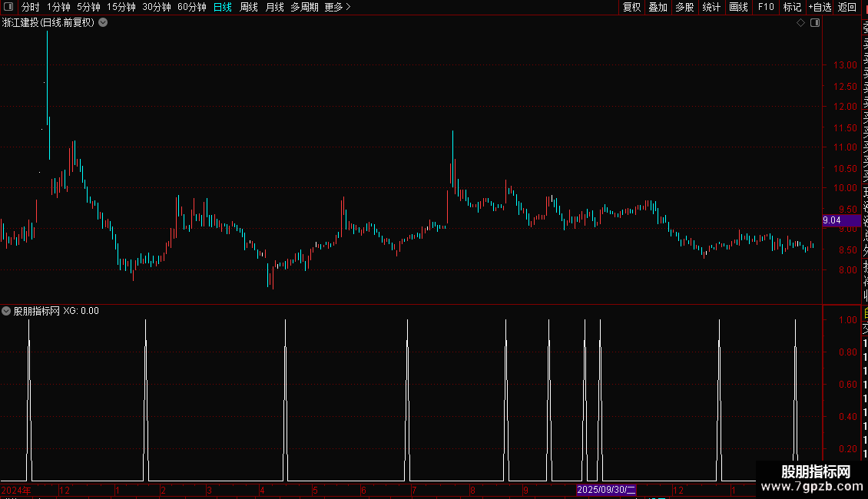Click the 标记 mark button
The width and height of the screenshot is (868, 499).
pyautogui.click(x=792, y=7)
